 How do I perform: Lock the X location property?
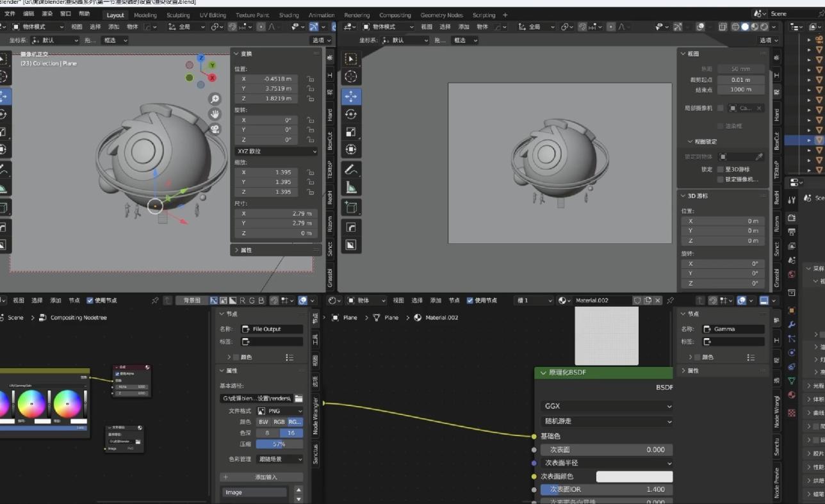click(310, 79)
